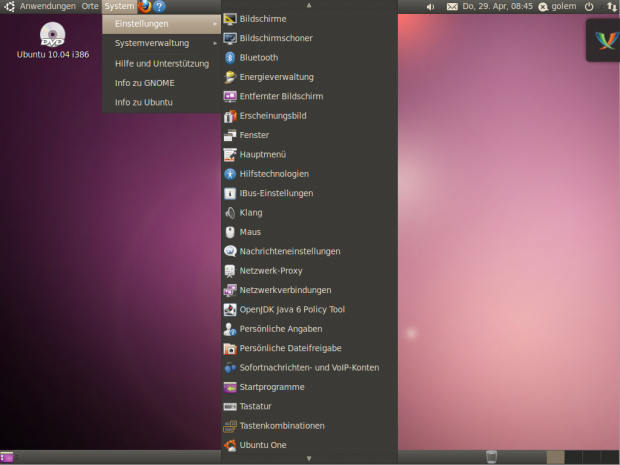
Task: Open Firefox from the top panel icon
Action: pyautogui.click(x=145, y=6)
